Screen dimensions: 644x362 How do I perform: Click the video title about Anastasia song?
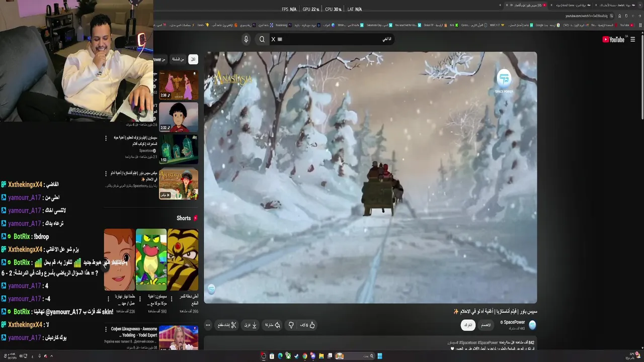(x=495, y=311)
